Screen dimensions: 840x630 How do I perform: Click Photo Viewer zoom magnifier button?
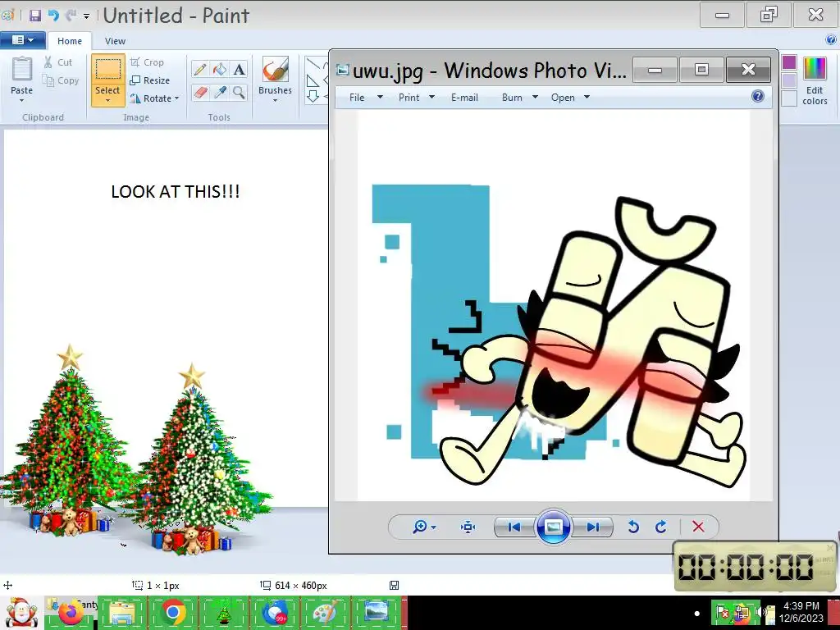424,527
